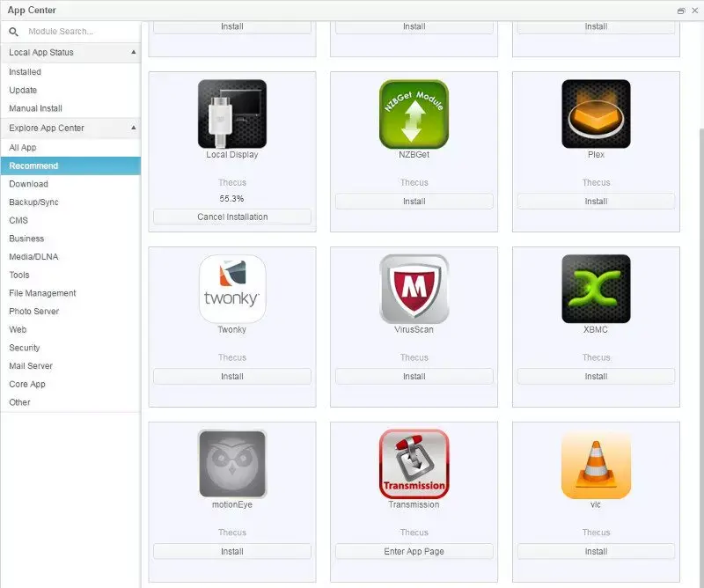Show the All App category
The width and height of the screenshot is (704, 588).
tap(70, 147)
